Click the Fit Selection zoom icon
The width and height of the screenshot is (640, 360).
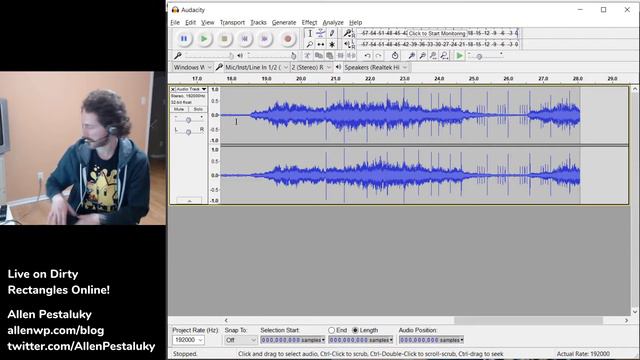433,56
